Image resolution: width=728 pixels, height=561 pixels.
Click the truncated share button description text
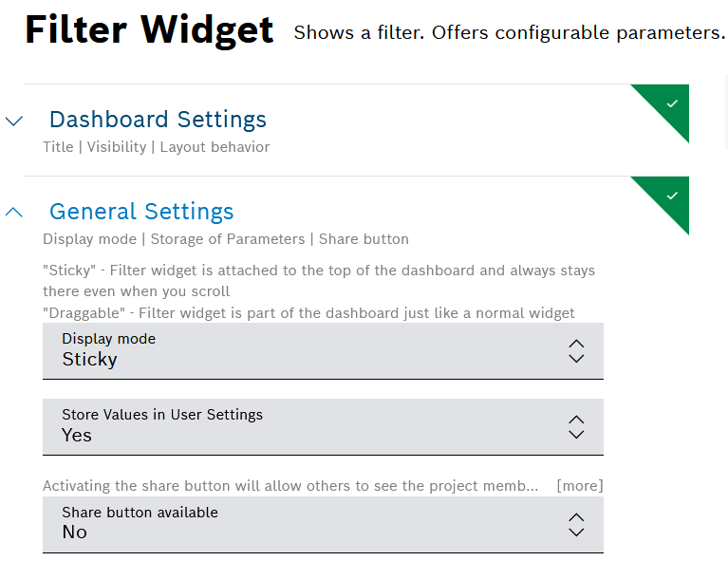pyautogui.click(x=290, y=486)
